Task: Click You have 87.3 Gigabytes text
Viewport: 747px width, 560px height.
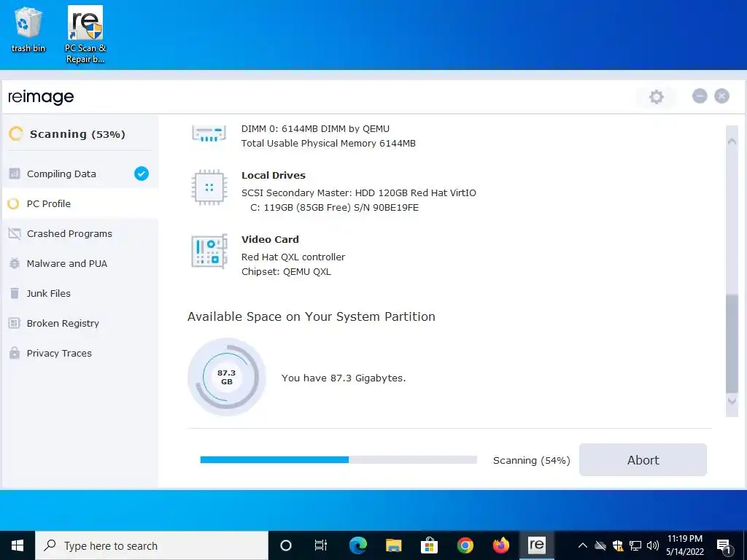Action: pyautogui.click(x=344, y=378)
